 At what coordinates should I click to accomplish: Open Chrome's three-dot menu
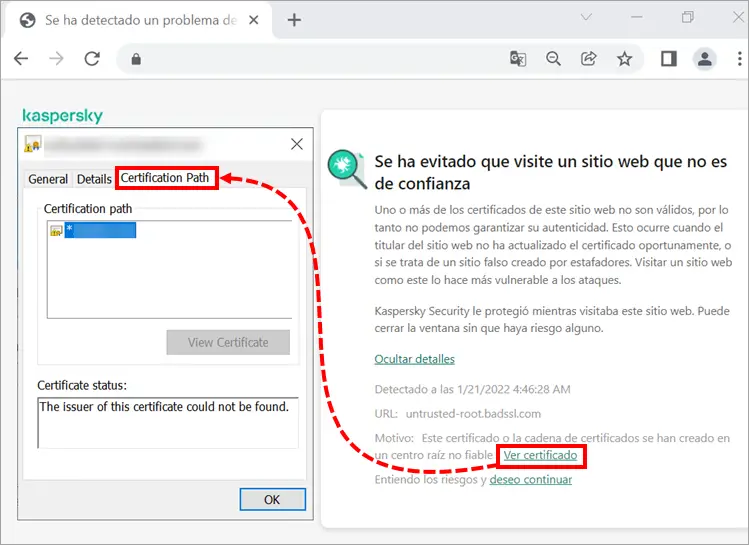pos(739,59)
